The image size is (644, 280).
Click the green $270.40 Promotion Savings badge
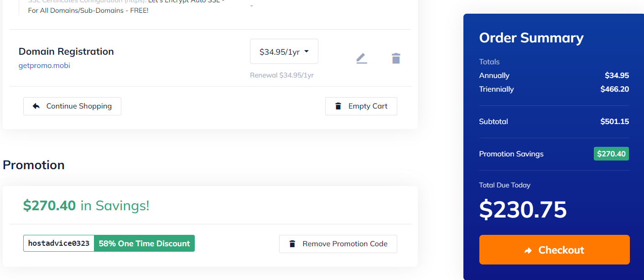pos(611,154)
